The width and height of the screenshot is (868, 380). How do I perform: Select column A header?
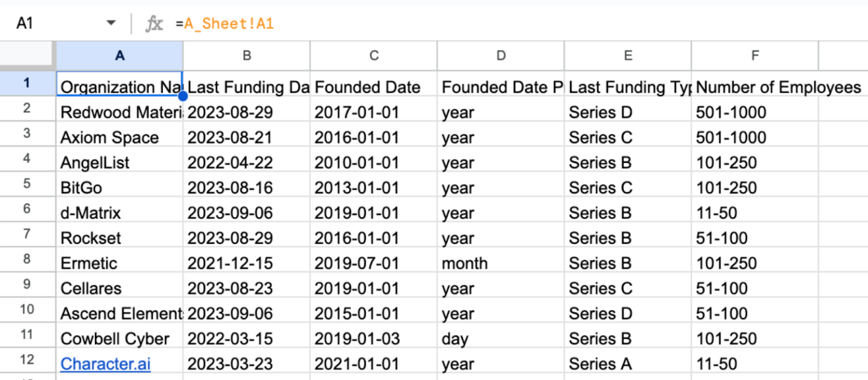119,55
